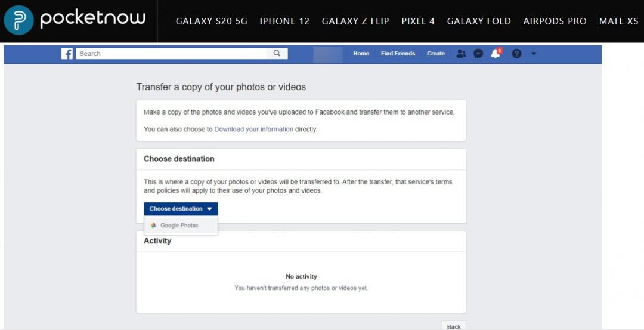Open the notifications bell icon
644x330 pixels.
(495, 54)
